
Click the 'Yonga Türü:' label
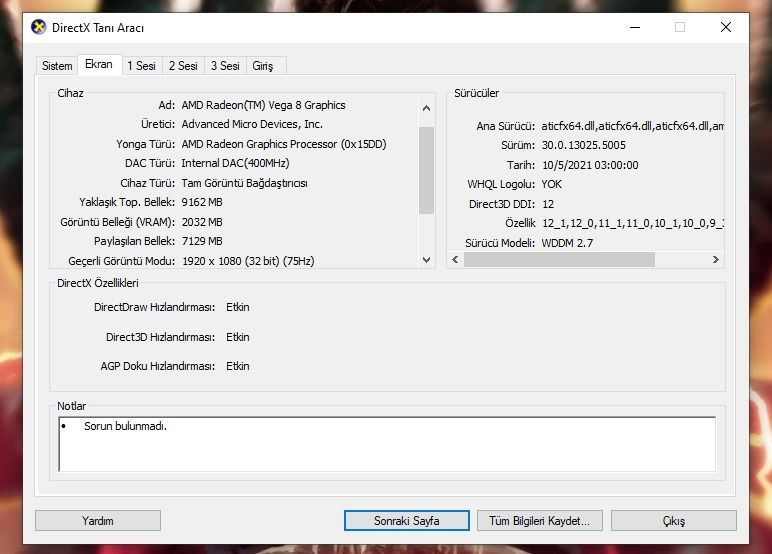145,144
